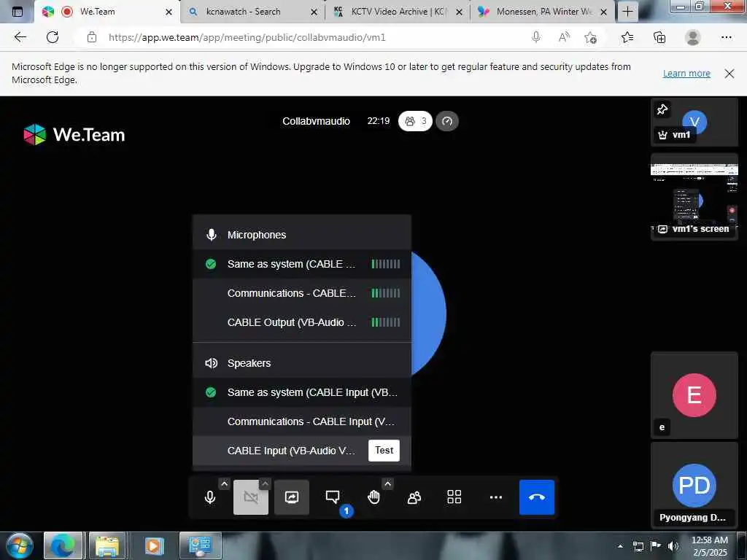Switch to Monessen, PA Winter Weather tab

(x=543, y=12)
